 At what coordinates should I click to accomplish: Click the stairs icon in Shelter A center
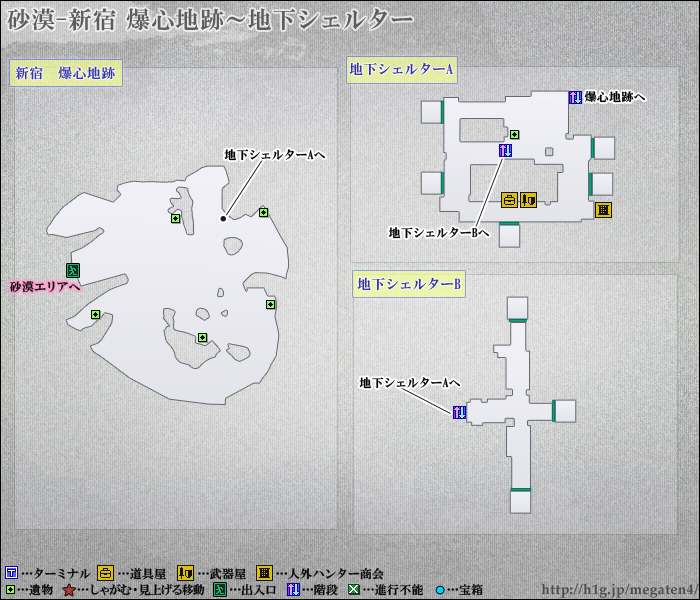click(505, 150)
